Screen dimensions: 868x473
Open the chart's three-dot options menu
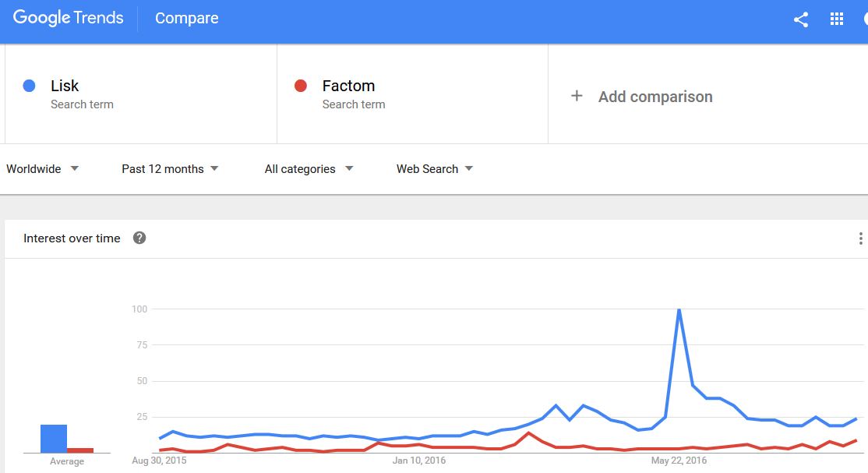pyautogui.click(x=860, y=238)
